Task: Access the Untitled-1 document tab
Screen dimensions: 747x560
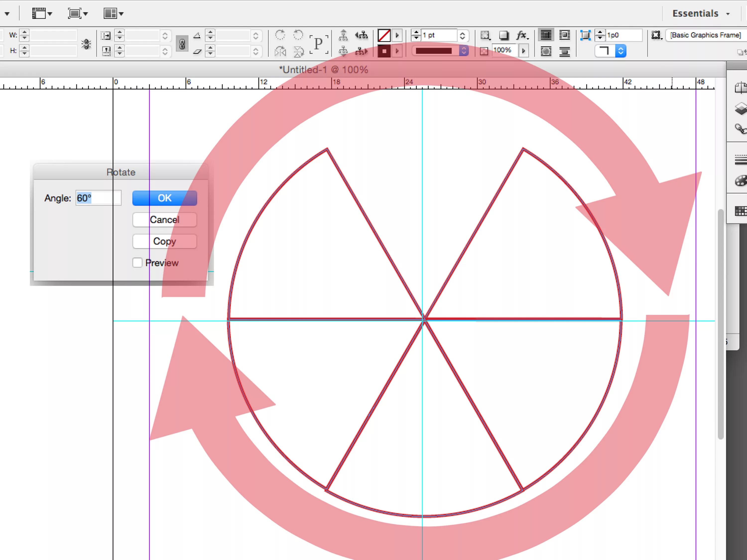Action: click(324, 69)
